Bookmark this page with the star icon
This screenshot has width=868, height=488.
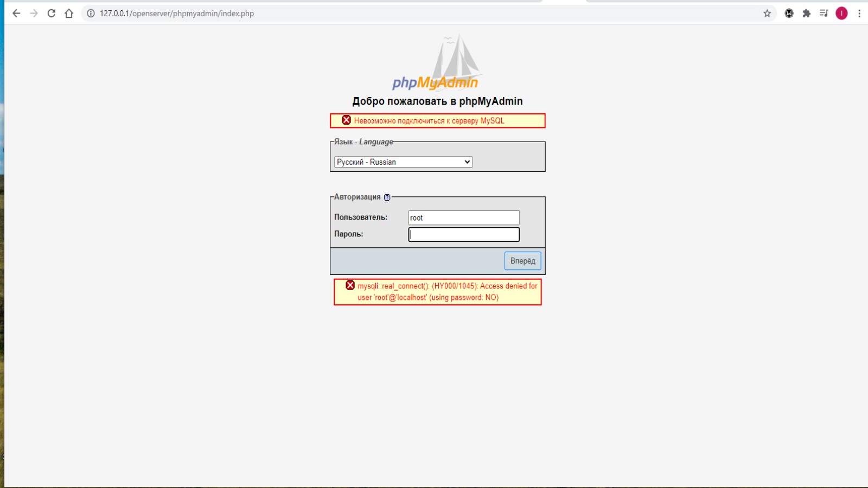coord(767,14)
